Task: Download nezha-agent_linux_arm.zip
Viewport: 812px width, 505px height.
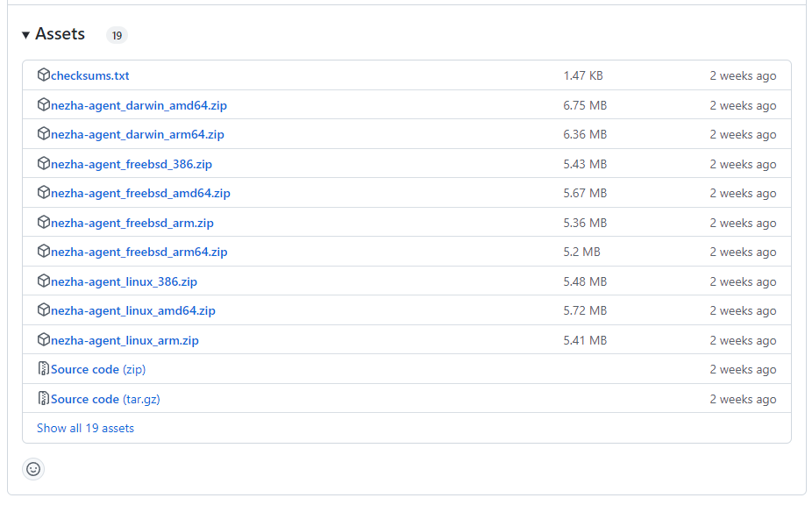Action: [x=125, y=341]
